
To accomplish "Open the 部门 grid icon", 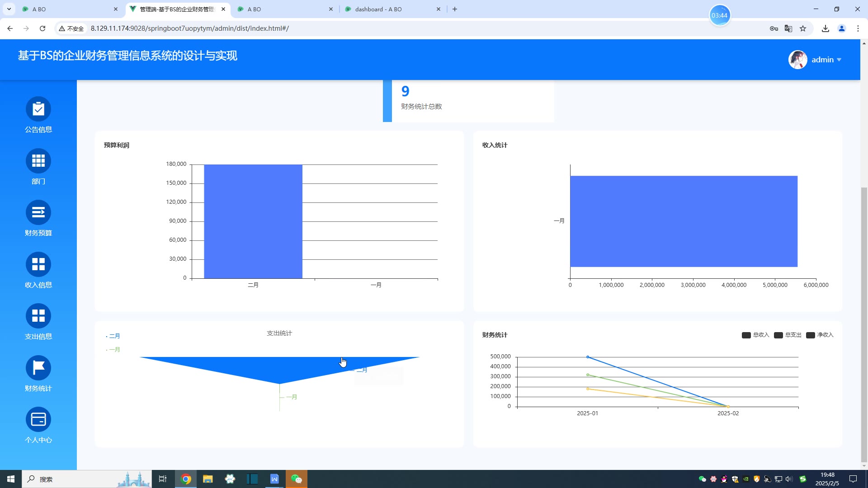I will (x=38, y=161).
